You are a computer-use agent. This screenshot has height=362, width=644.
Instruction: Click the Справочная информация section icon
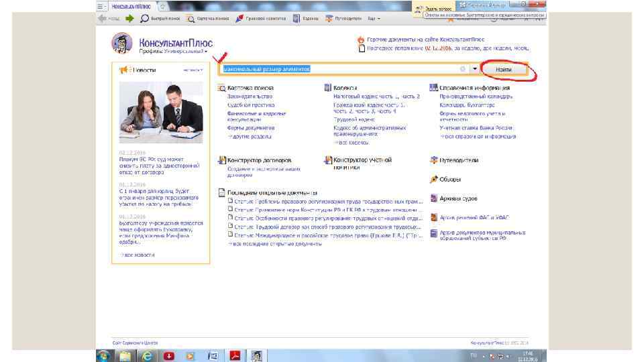433,87
